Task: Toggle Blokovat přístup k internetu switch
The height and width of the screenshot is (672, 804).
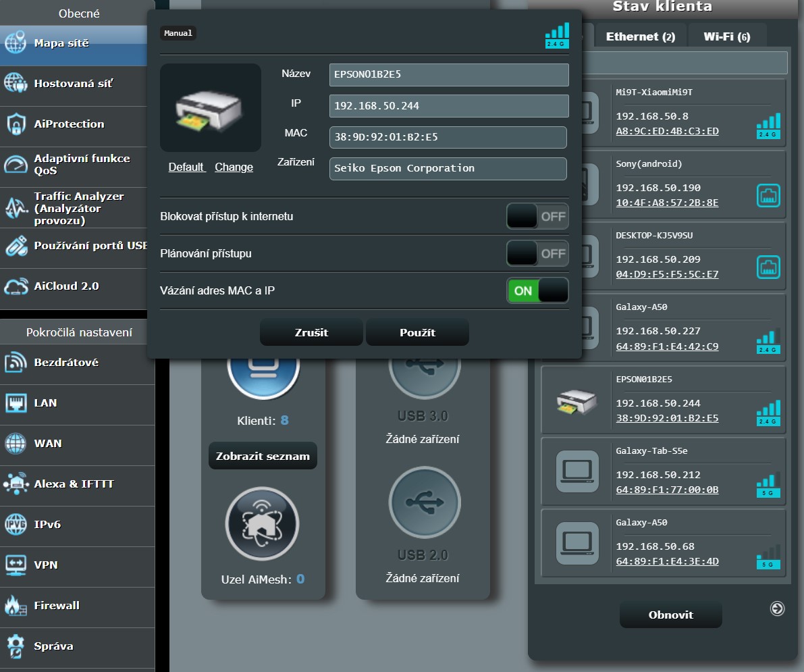Action: pos(537,217)
